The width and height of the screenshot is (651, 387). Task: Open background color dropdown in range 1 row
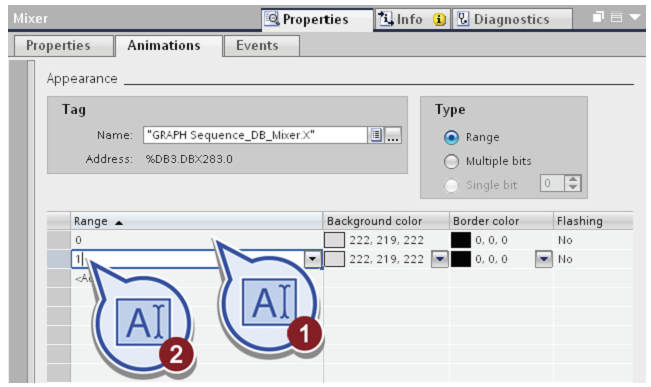tap(440, 260)
